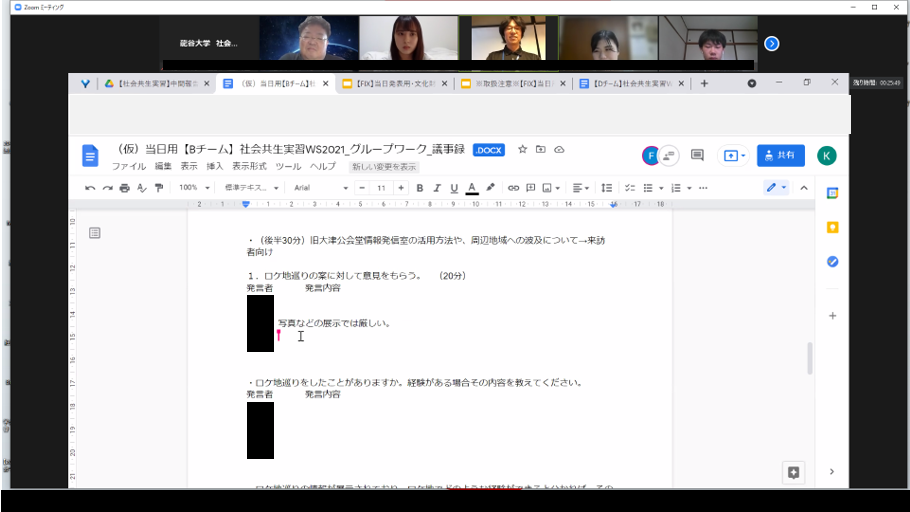This screenshot has height=512, width=910.
Task: Toggle italic formatting
Action: 437,188
